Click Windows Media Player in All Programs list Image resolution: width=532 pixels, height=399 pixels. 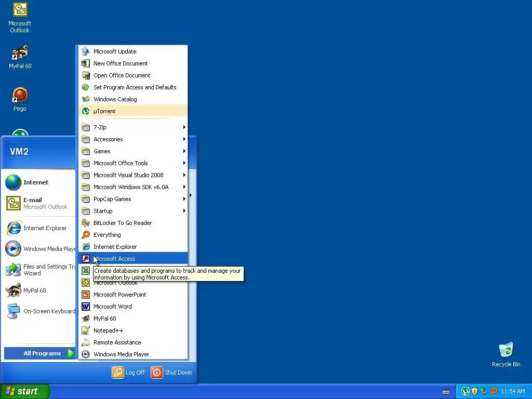coord(133,354)
